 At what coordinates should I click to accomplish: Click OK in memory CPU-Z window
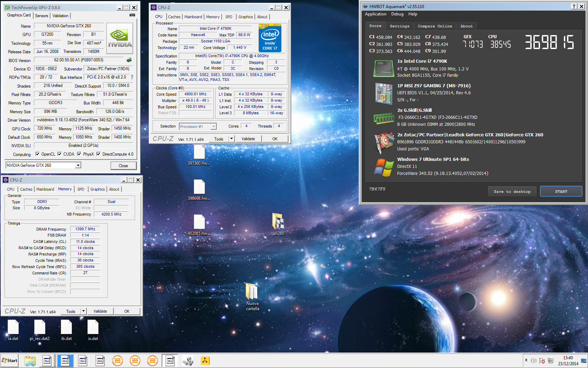click(x=127, y=311)
